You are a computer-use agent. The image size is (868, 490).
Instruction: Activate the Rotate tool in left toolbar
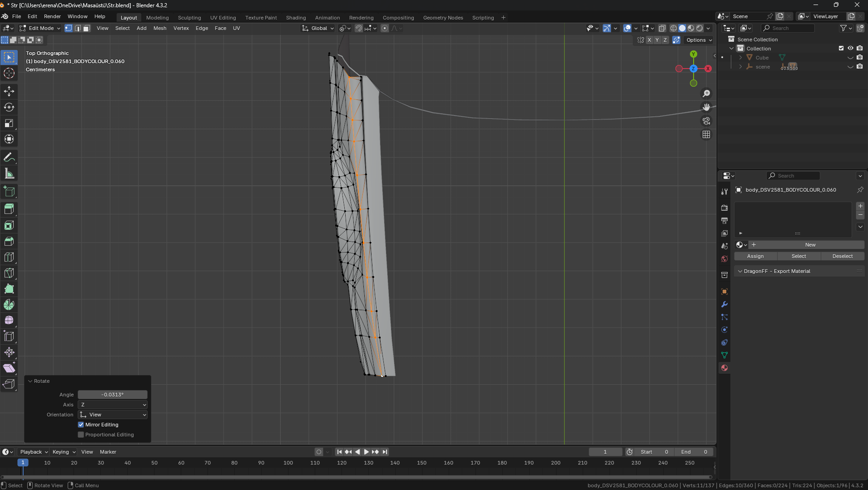pos(9,107)
